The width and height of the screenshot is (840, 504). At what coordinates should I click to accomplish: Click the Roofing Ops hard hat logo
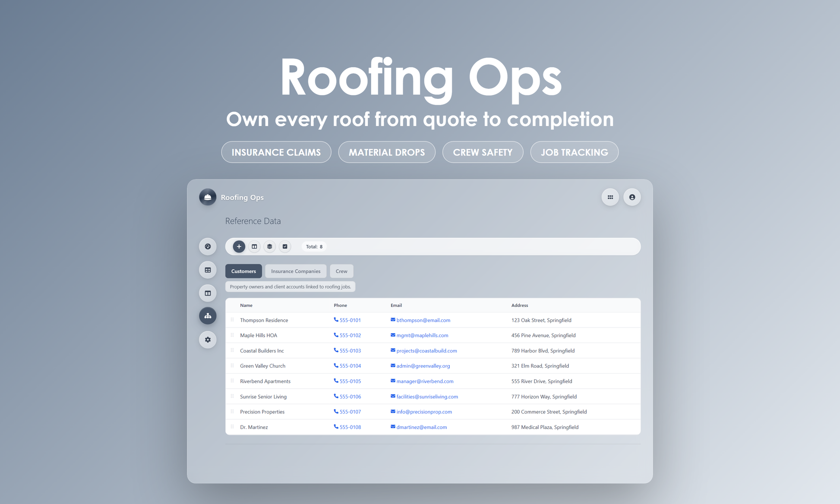208,197
